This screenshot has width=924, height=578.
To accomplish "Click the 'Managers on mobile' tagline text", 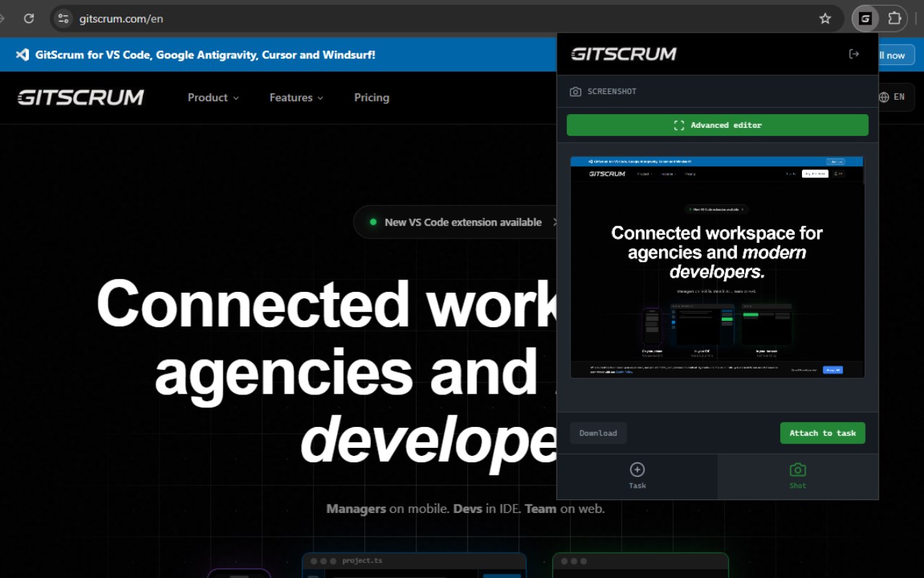I will [466, 509].
